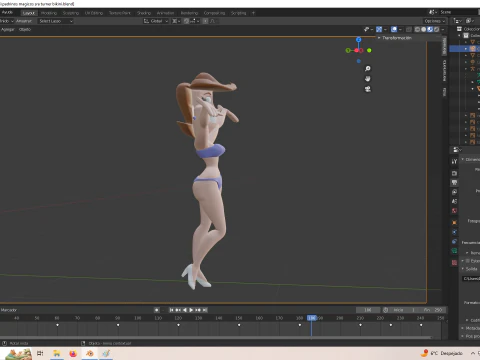Click the Inicio start frame field
The height and width of the screenshot is (360, 480).
(x=404, y=310)
